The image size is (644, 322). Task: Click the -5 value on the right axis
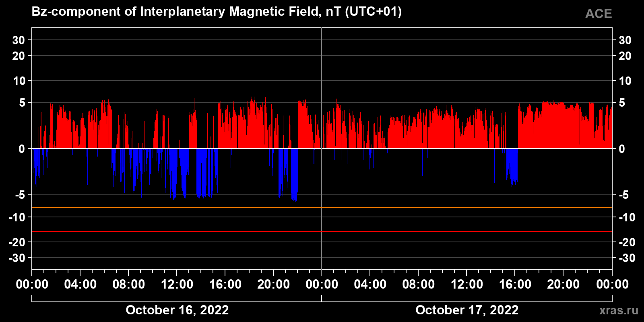pyautogui.click(x=624, y=195)
